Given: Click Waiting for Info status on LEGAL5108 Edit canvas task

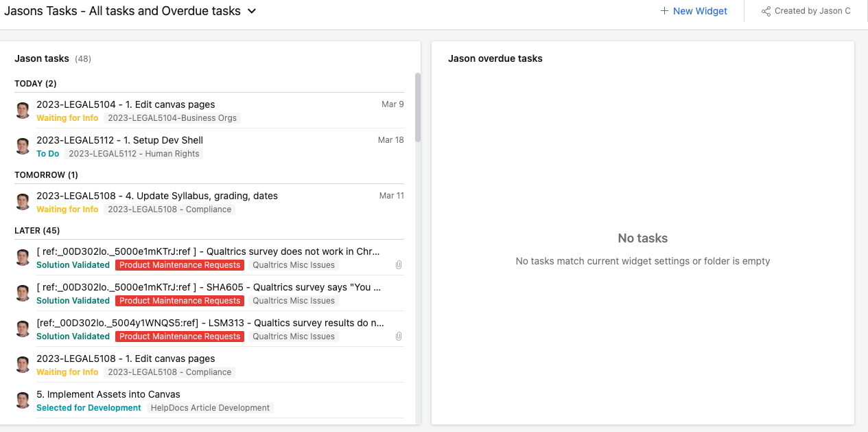Looking at the screenshot, I should (x=67, y=372).
